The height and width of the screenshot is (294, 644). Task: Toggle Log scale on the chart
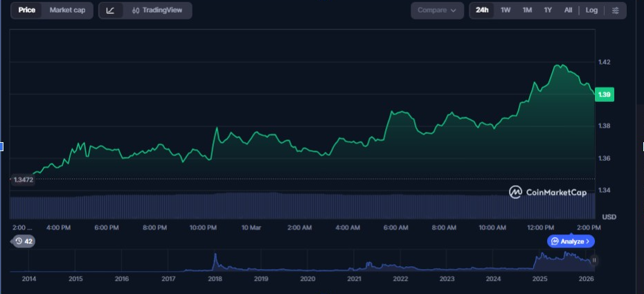(591, 10)
